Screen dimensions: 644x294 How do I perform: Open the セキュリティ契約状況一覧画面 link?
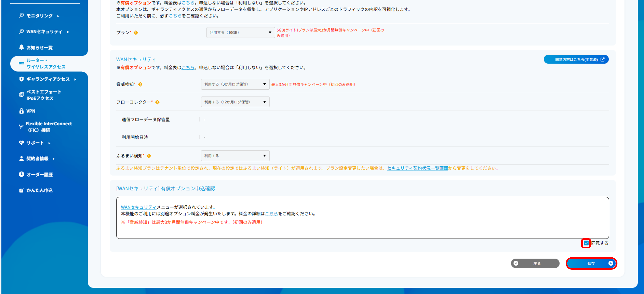[x=417, y=168]
